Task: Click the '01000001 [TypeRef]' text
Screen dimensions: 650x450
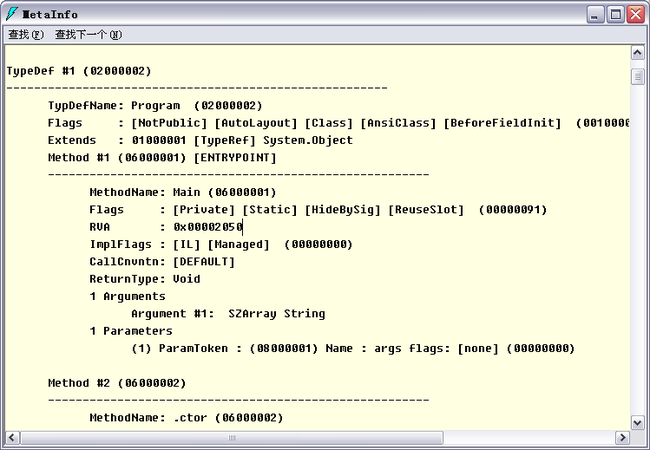Action: [194, 140]
